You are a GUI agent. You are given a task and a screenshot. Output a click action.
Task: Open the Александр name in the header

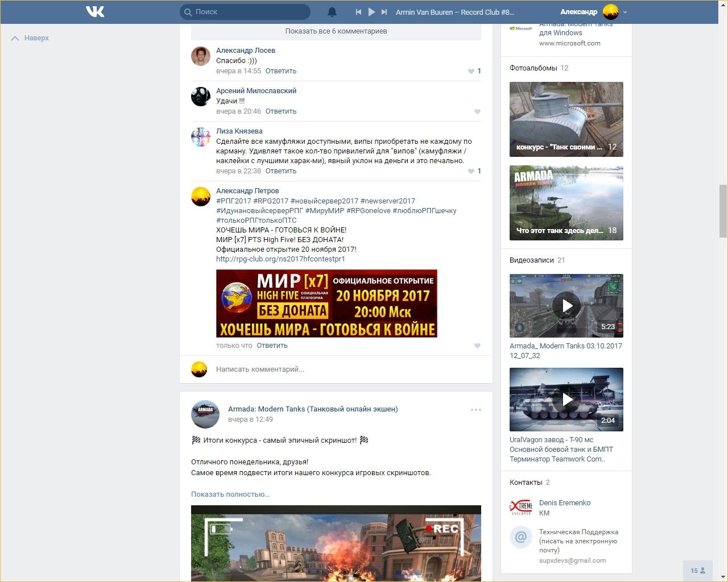tap(579, 12)
